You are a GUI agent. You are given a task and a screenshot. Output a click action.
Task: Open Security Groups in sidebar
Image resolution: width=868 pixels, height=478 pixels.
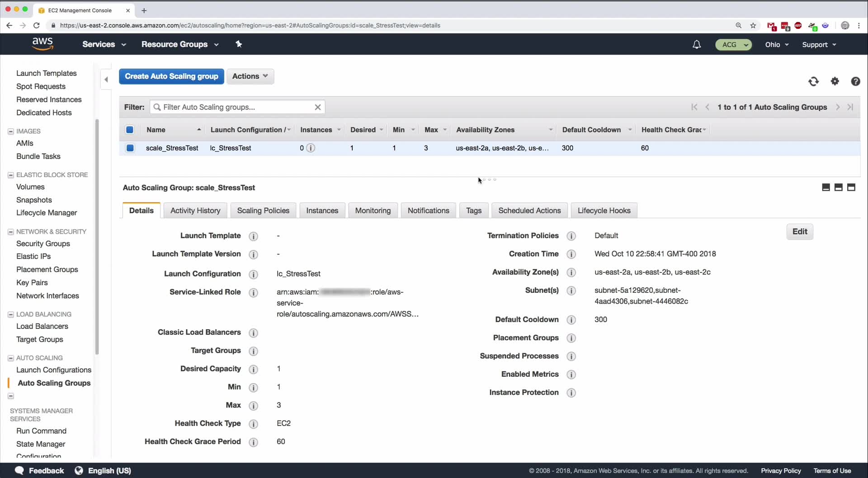pyautogui.click(x=43, y=244)
